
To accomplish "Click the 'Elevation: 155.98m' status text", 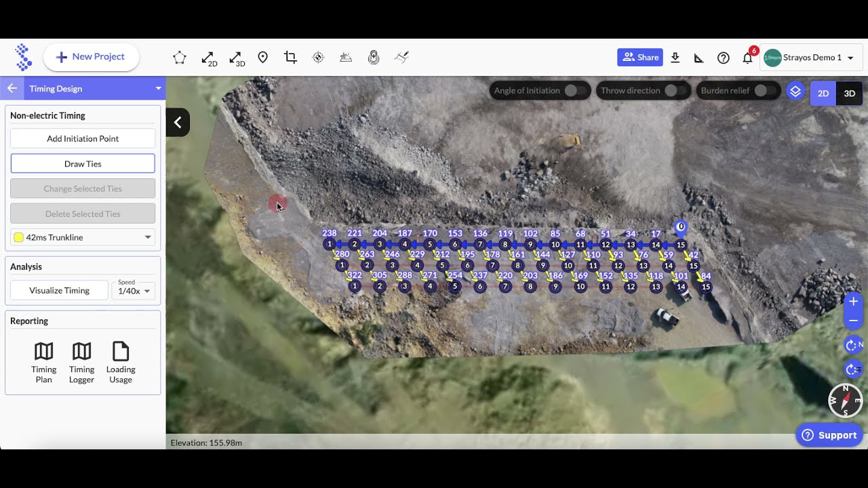I will 206,443.
